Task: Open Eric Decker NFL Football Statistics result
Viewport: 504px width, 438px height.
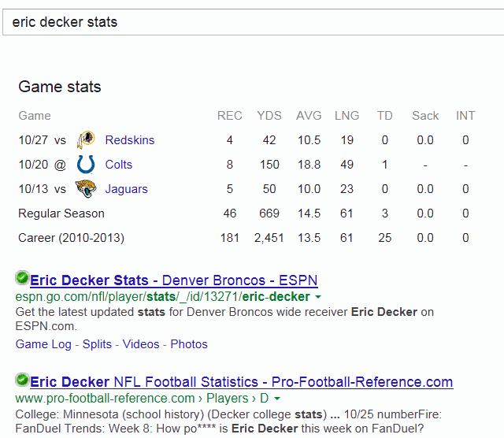Action: click(242, 382)
